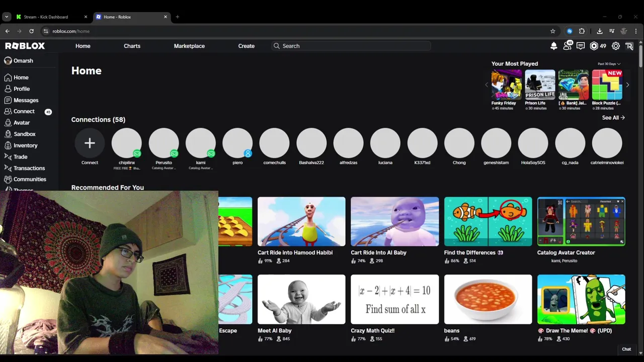Reload the Roblox page
The width and height of the screenshot is (644, 362).
31,31
